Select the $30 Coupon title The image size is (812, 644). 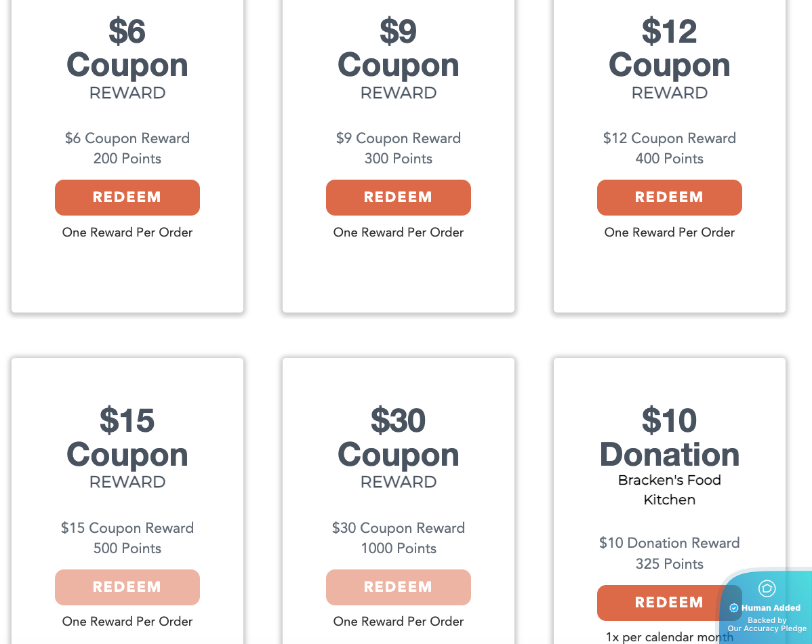click(x=399, y=438)
